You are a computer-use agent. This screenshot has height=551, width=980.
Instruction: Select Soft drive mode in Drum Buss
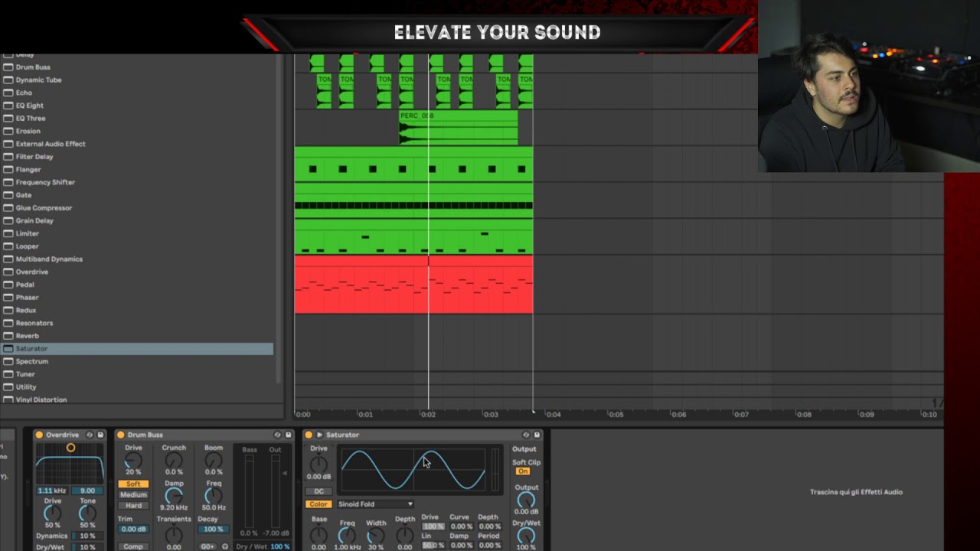(x=133, y=484)
